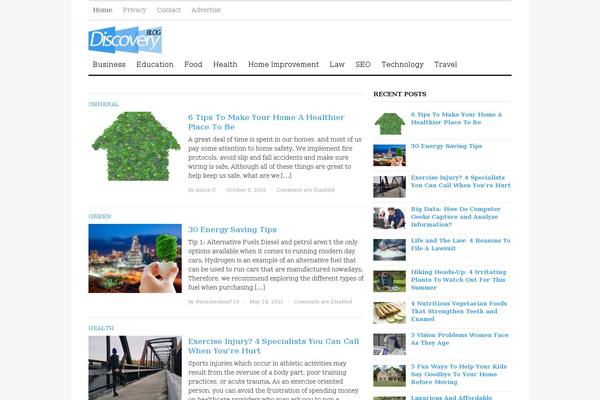600x400 pixels.
Task: Click the date 'October 5, 2016'
Action: click(x=246, y=190)
